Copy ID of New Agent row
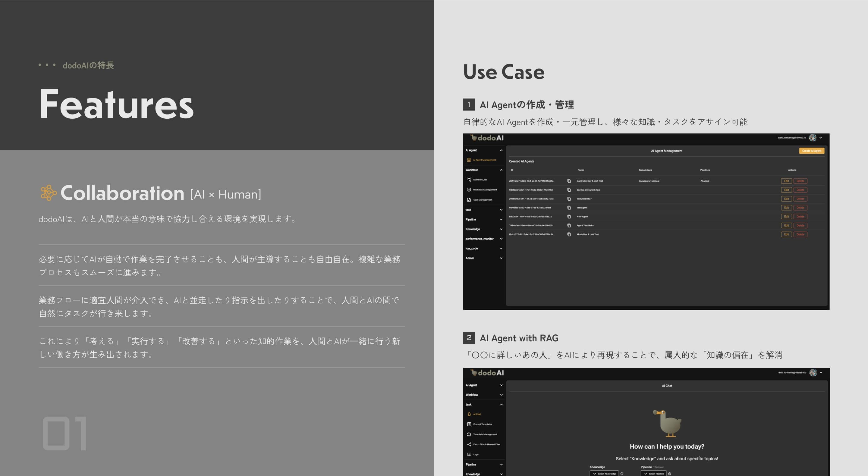 (x=569, y=217)
